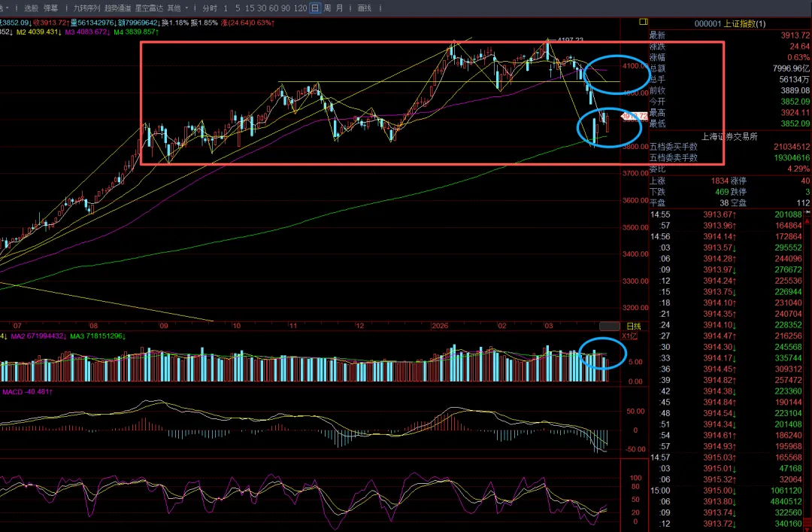
Task: Click the 000001 上证指数 title
Action: tap(729, 24)
